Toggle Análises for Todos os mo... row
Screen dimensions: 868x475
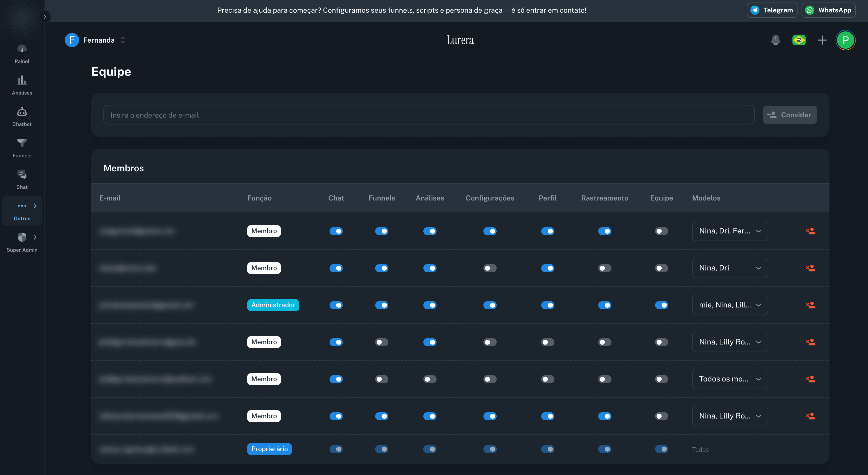click(x=430, y=379)
